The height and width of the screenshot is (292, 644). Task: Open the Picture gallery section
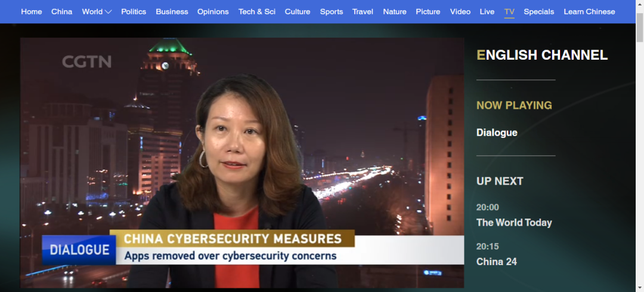pos(428,11)
